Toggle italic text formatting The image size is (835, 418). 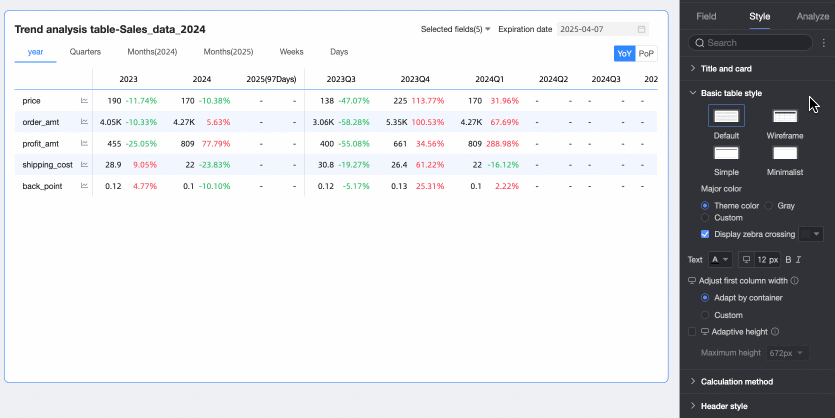(x=798, y=260)
